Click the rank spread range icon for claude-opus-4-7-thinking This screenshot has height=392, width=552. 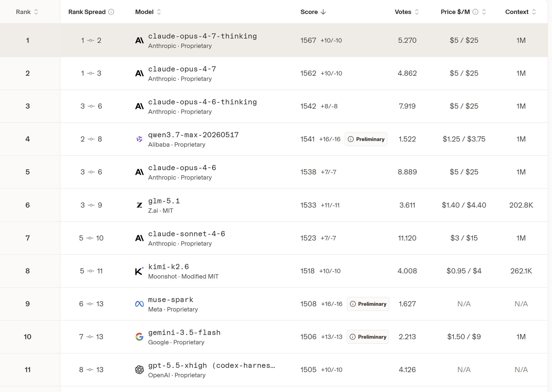point(91,41)
